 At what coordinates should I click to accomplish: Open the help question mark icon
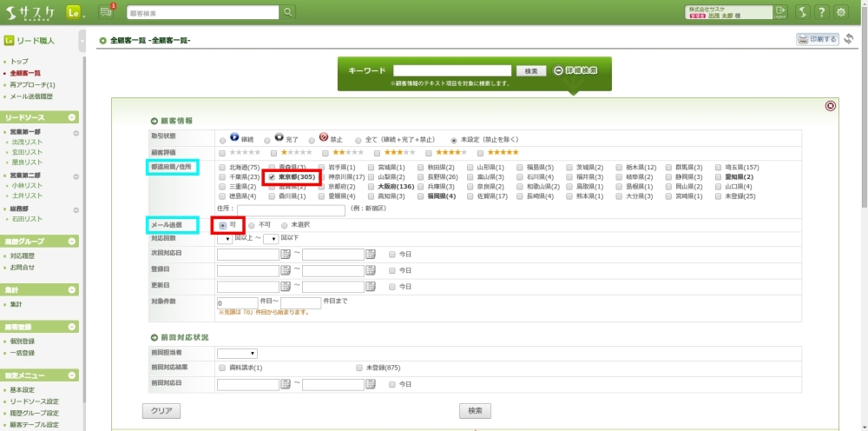(x=821, y=12)
